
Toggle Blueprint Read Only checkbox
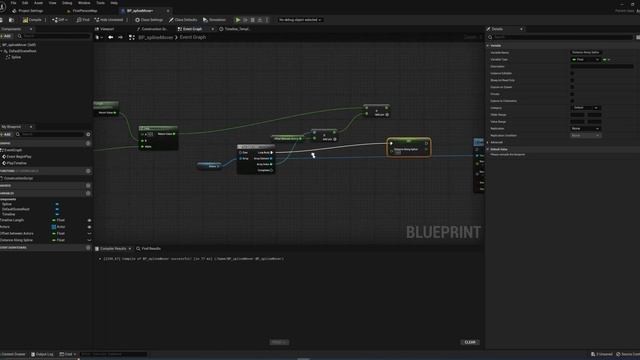pyautogui.click(x=572, y=80)
